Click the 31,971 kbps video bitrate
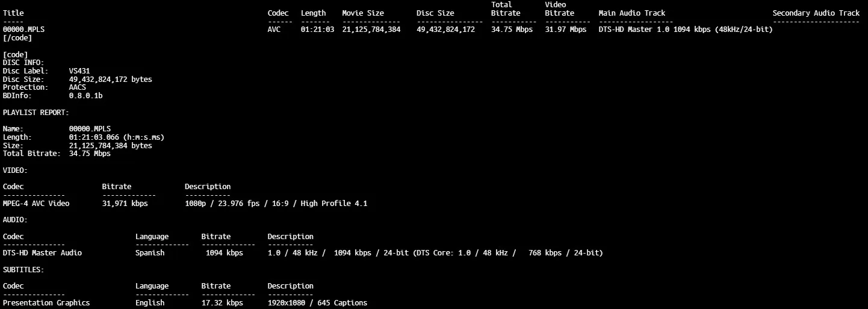Screen dimensions: 868x309 click(125, 204)
